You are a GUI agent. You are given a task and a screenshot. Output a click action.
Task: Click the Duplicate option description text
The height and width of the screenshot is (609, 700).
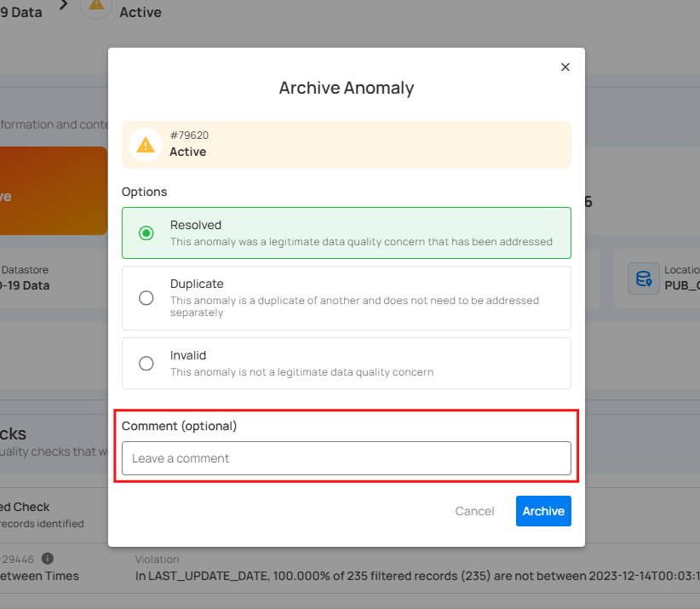coord(354,307)
